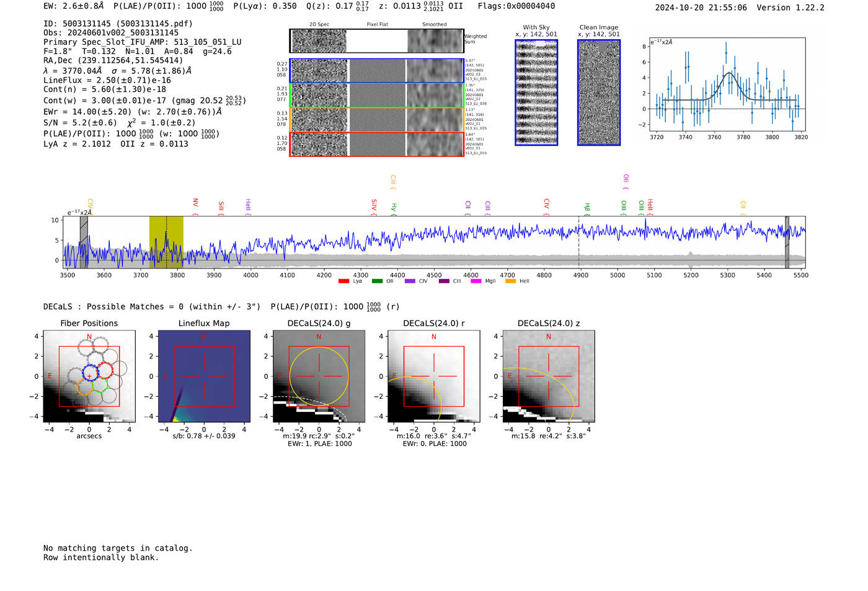The width and height of the screenshot is (868, 591).
Task: Click the red SiII line marker
Action: (221, 208)
